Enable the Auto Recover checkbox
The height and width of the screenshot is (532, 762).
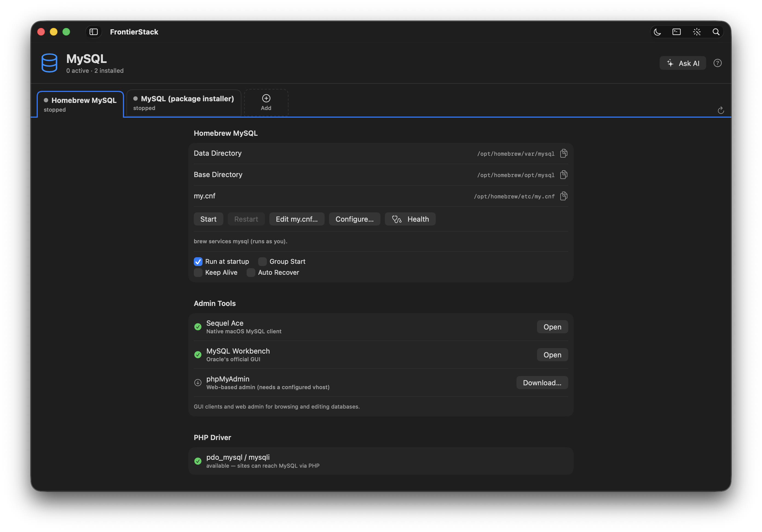tap(251, 273)
